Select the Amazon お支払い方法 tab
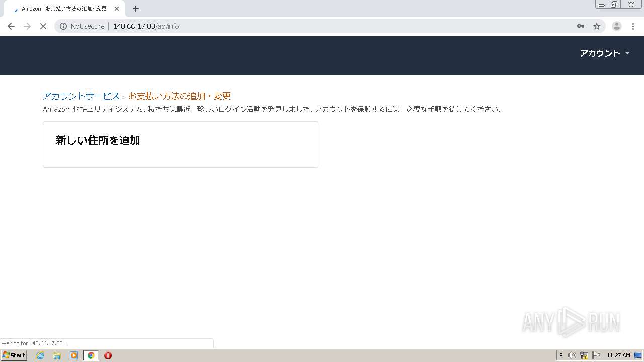Screen dimensions: 644x362 [64, 9]
